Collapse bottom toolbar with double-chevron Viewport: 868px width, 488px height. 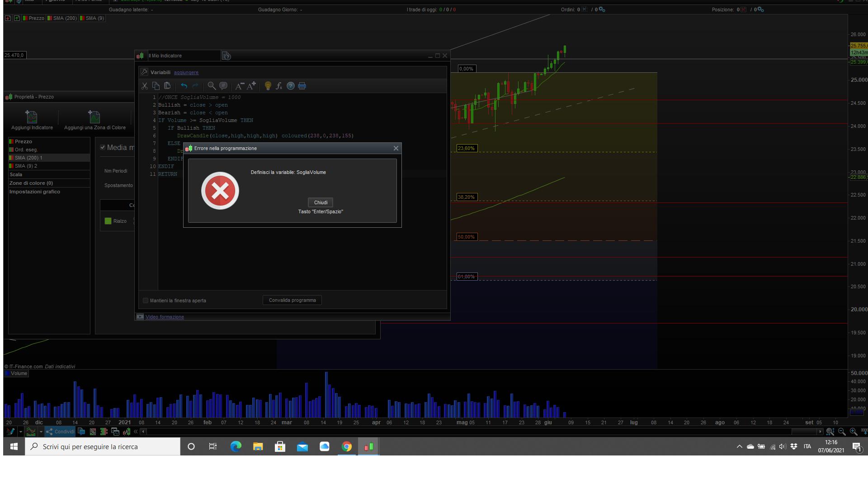(x=136, y=432)
